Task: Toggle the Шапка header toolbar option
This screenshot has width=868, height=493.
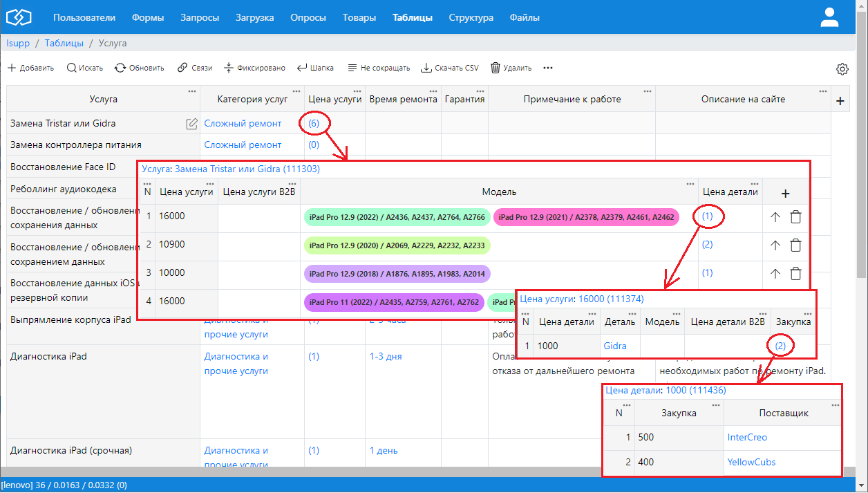Action: pyautogui.click(x=315, y=68)
